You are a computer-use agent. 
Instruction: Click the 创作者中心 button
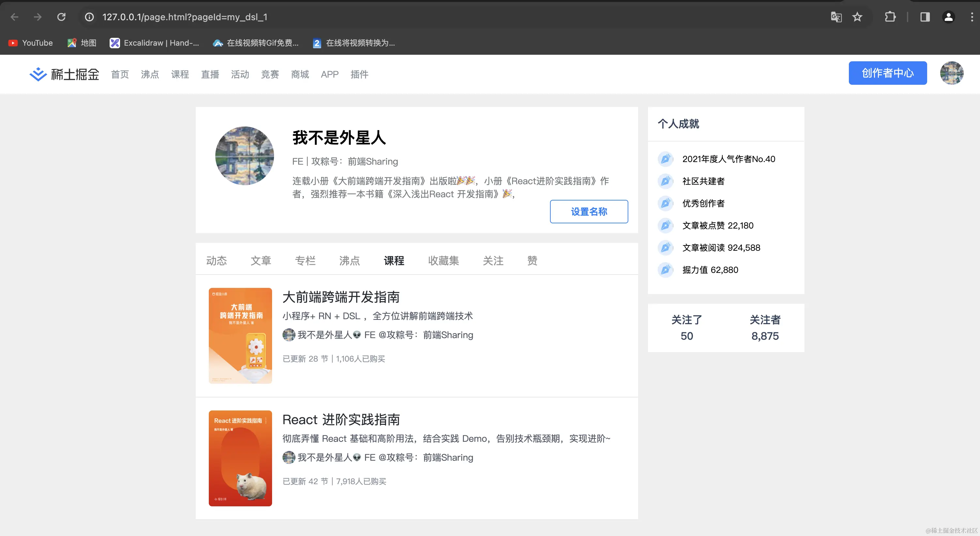coord(888,73)
